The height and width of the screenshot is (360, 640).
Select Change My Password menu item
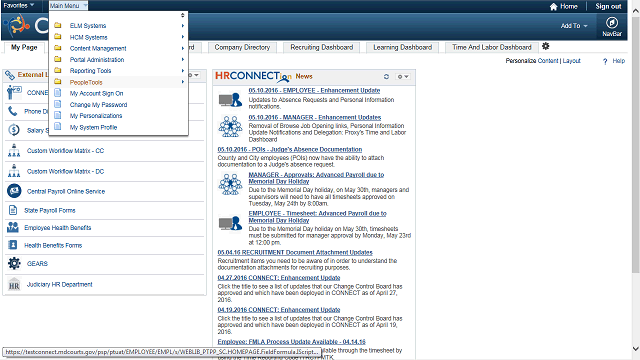click(98, 104)
